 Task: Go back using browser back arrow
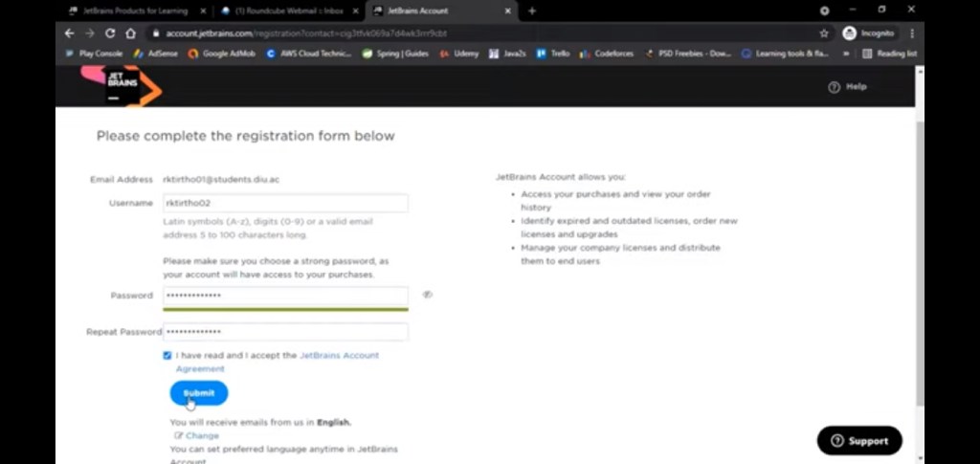[69, 33]
